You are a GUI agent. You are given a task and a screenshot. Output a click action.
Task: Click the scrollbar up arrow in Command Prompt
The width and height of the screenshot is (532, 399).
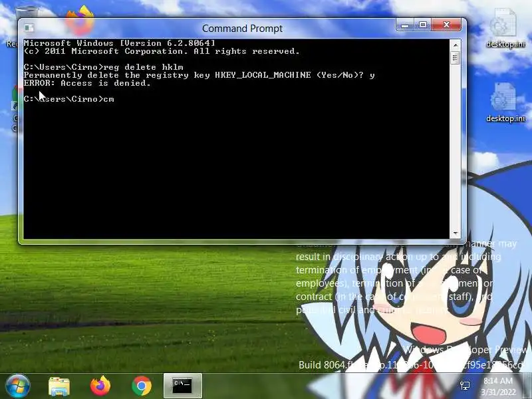(455, 45)
